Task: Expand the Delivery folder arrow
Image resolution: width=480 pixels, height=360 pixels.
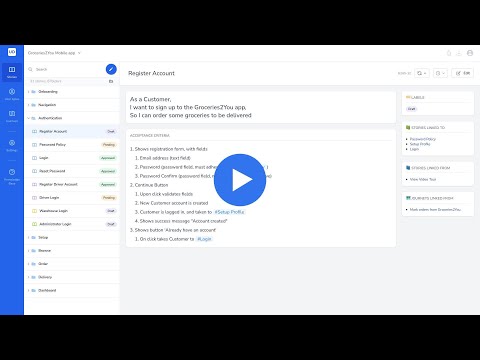Action: [x=28, y=277]
